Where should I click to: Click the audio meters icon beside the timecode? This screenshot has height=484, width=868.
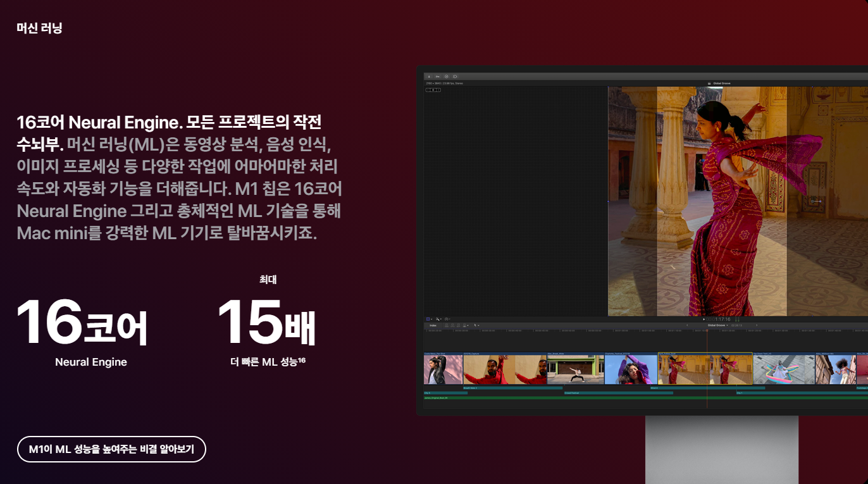[x=737, y=319]
